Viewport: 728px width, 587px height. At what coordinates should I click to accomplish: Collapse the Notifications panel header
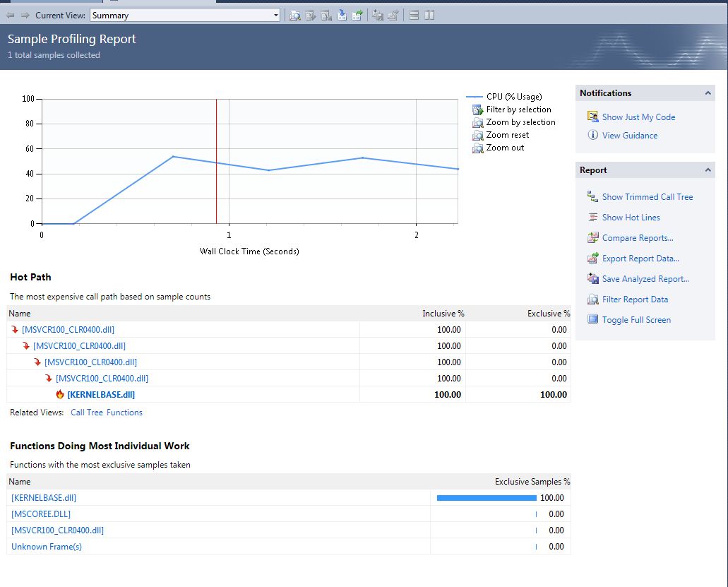pos(708,93)
